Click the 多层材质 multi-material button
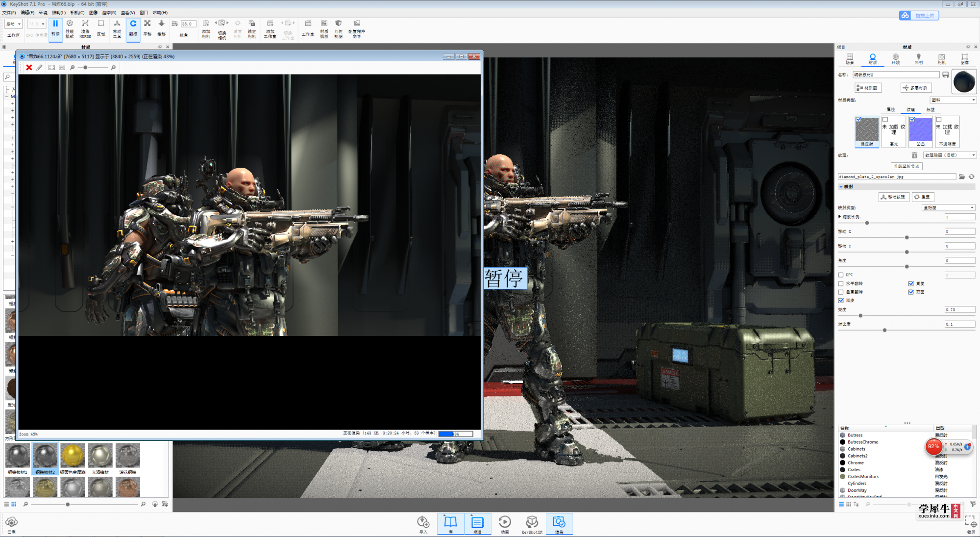 [916, 88]
